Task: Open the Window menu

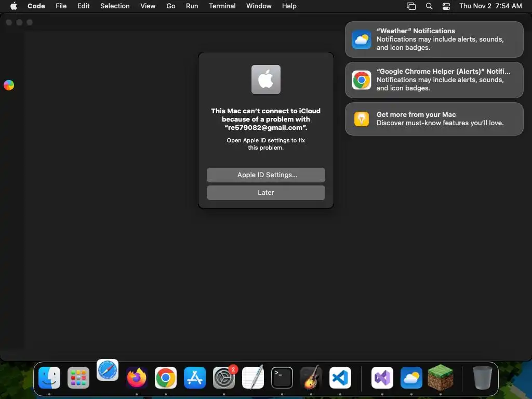Action: click(259, 6)
